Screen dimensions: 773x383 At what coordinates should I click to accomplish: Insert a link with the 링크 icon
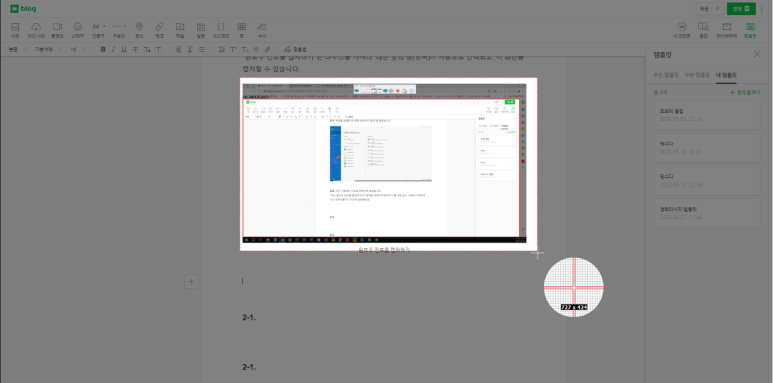click(x=159, y=30)
